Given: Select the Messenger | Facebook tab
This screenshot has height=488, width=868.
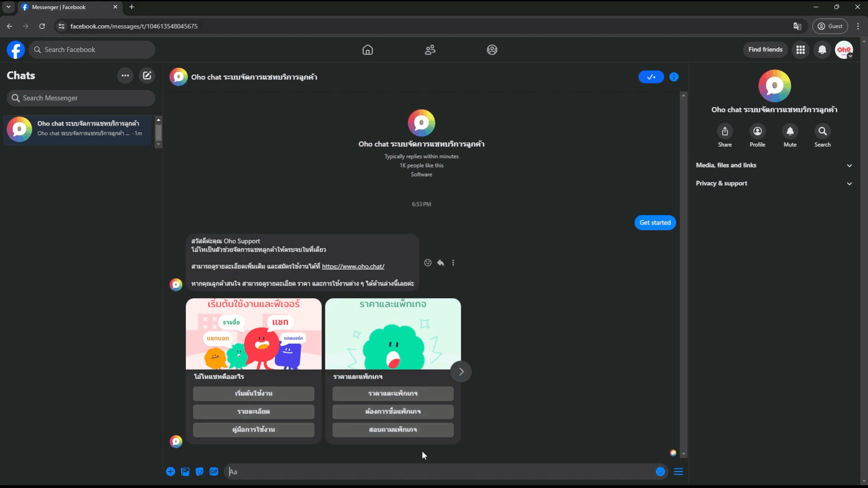Looking at the screenshot, I should click(70, 7).
